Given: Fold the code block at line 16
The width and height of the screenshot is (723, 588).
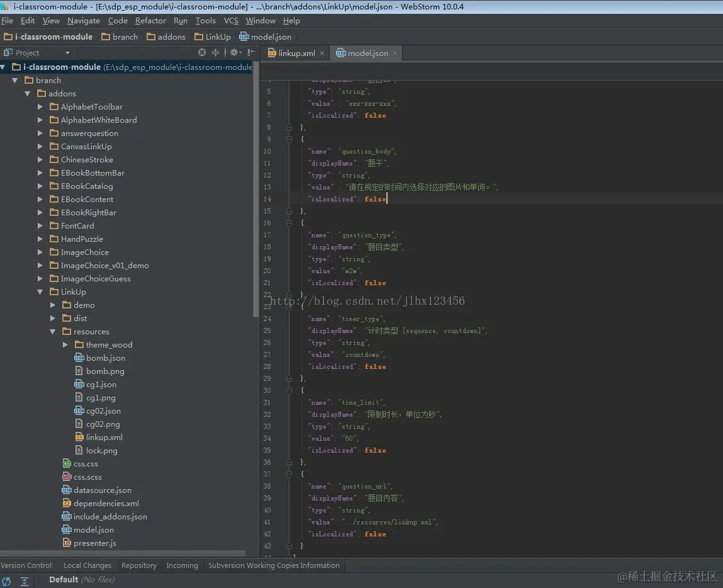Looking at the screenshot, I should [x=289, y=223].
